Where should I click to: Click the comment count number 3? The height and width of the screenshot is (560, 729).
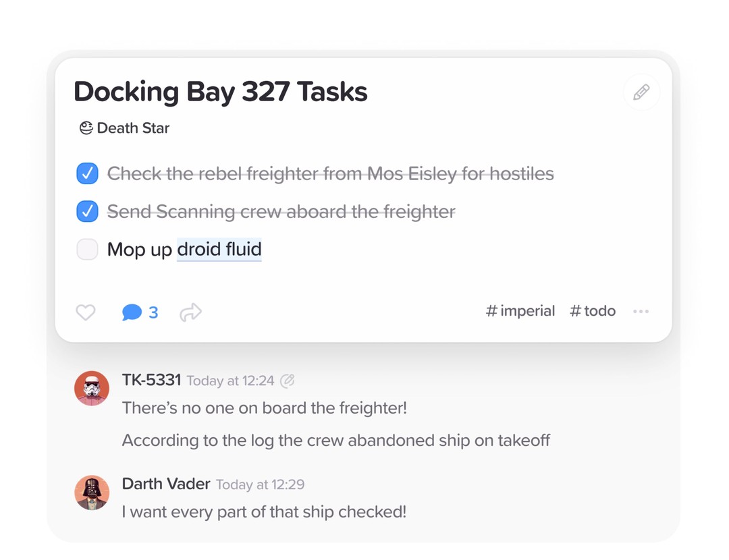tap(152, 312)
